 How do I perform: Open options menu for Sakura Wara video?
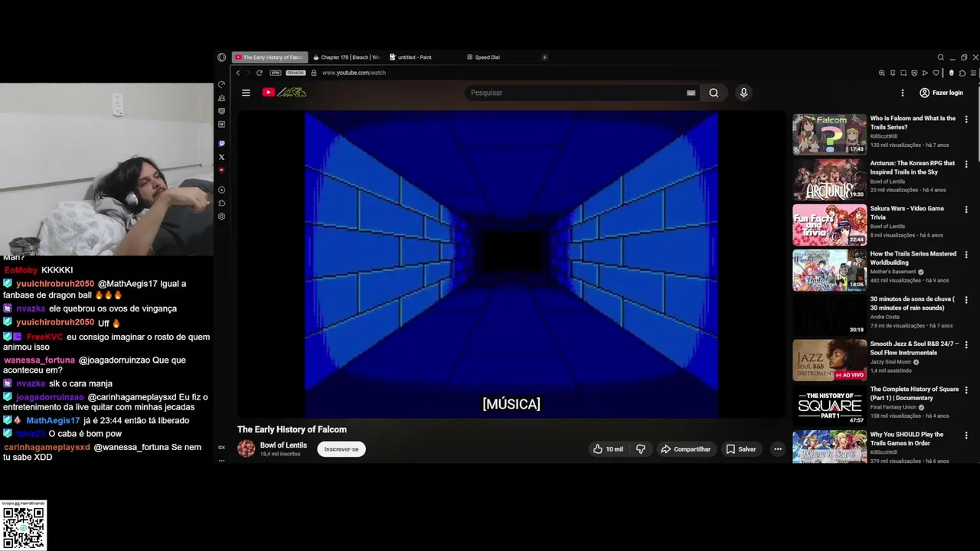(966, 210)
